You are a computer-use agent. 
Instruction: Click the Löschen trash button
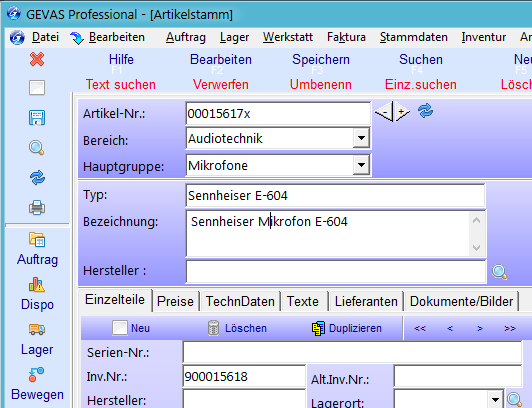237,328
